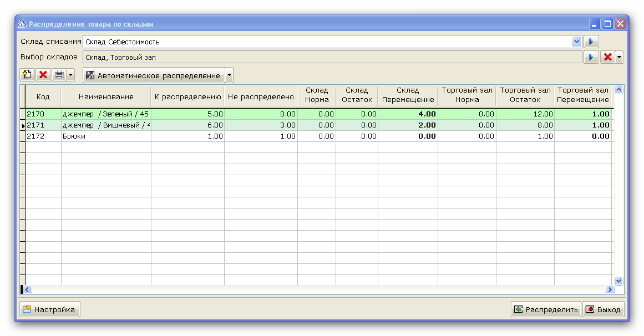Click the vertical scrollbar down arrow
Viewport: 644px width, 336px height.
(x=619, y=281)
